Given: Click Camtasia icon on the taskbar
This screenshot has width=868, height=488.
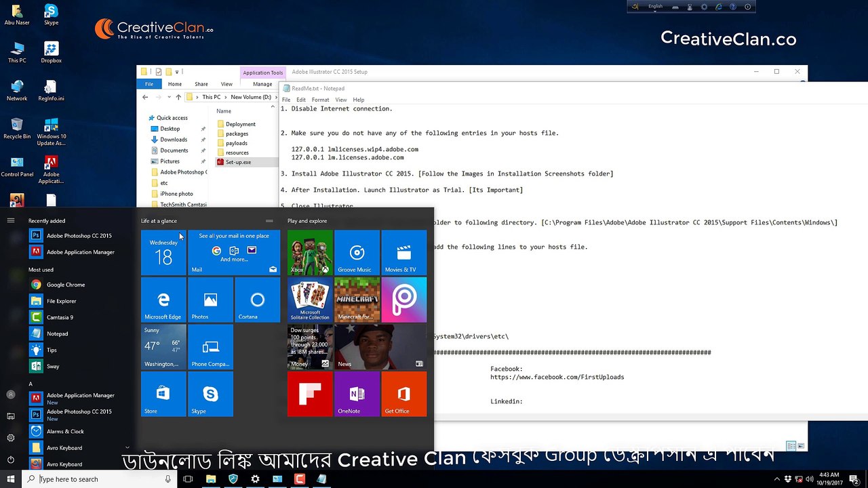Looking at the screenshot, I should (300, 479).
